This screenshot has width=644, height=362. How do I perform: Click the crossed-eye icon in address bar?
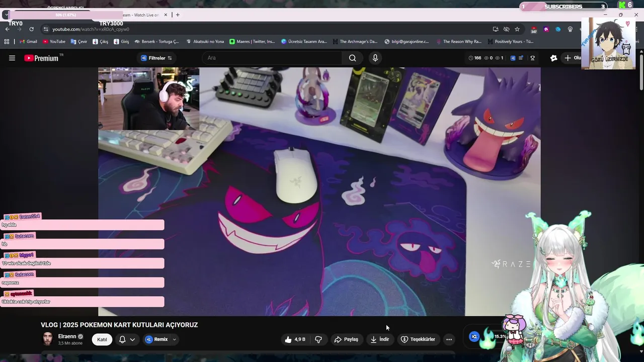click(x=506, y=29)
